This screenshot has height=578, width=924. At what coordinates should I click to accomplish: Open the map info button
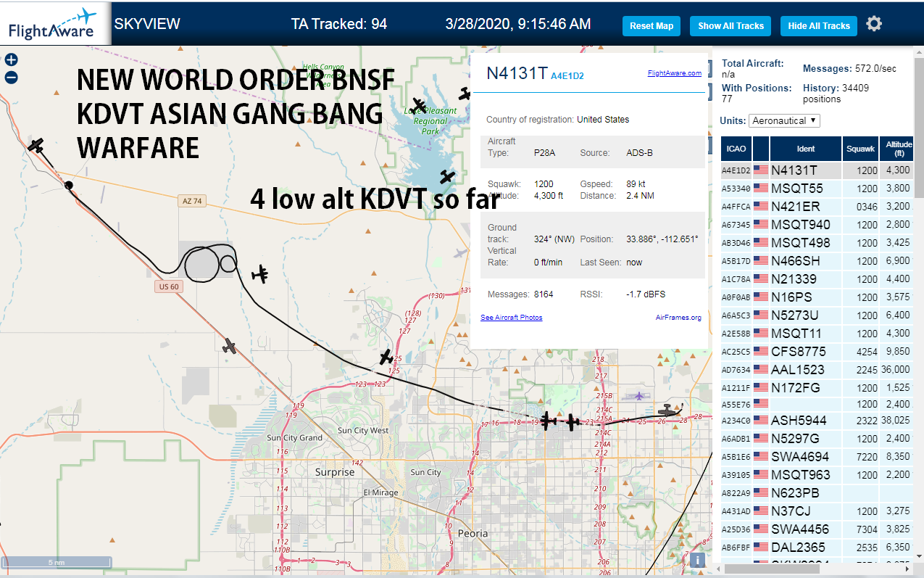[x=697, y=560]
